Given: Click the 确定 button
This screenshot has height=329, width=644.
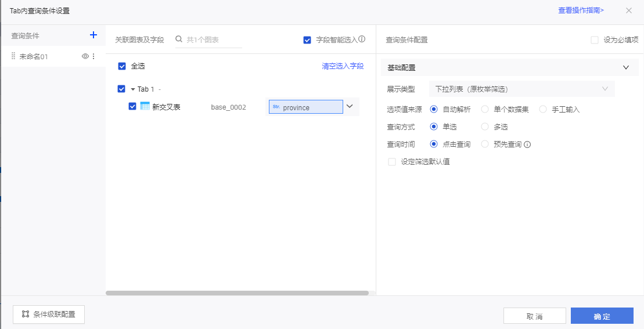Looking at the screenshot, I should point(602,316).
